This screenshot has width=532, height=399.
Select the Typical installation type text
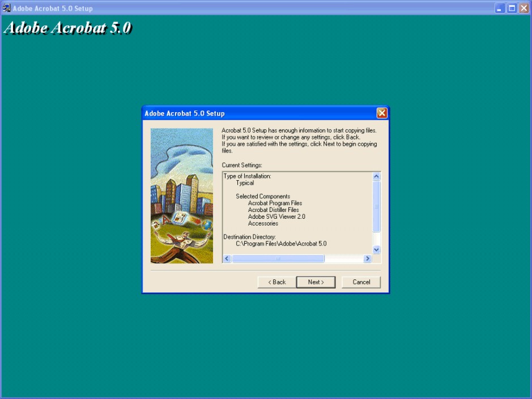click(245, 182)
